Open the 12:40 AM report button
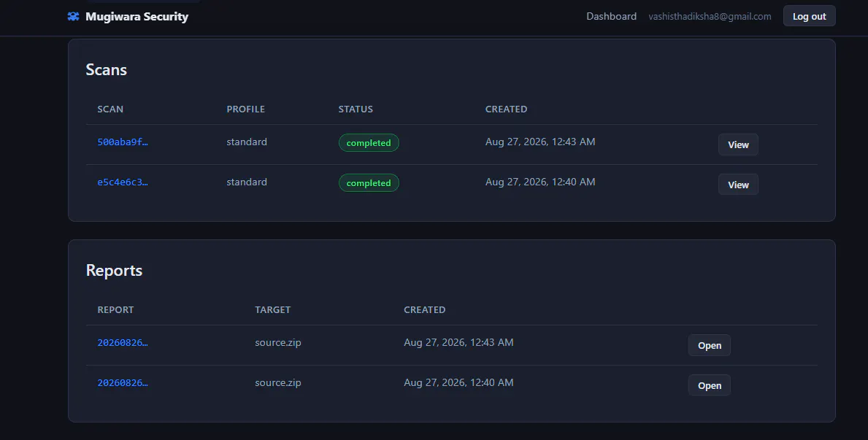Viewport: 868px width, 440px height. pos(709,385)
